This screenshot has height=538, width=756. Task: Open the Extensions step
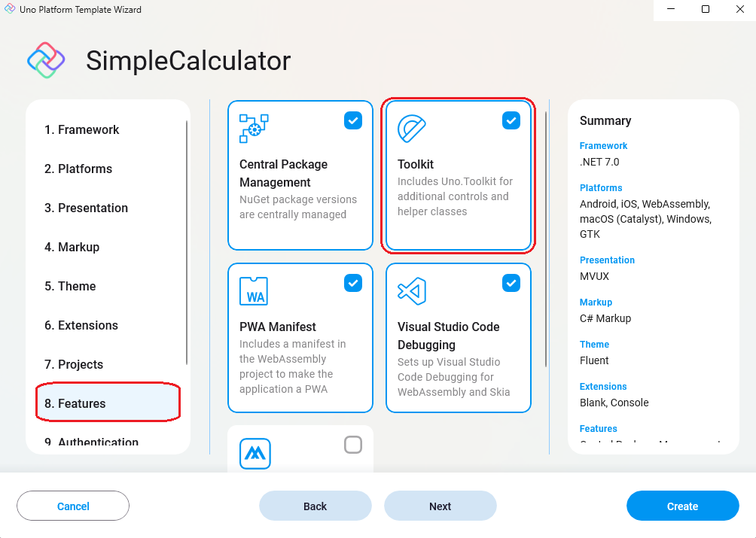coord(81,325)
